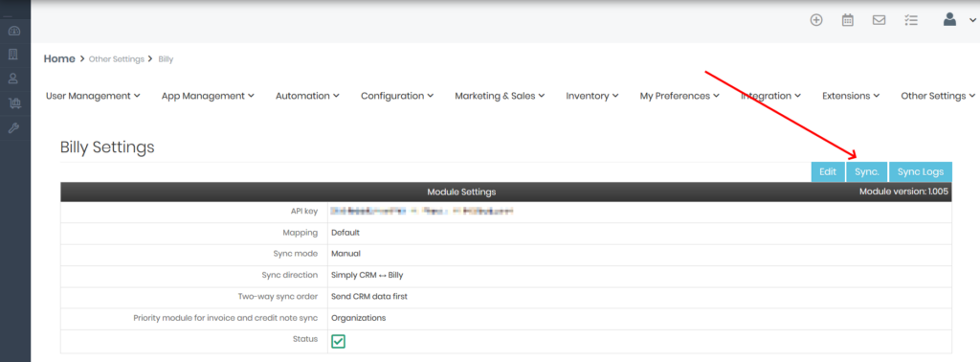Go to Home breadcrumb link
This screenshot has width=980, height=362.
[x=59, y=58]
